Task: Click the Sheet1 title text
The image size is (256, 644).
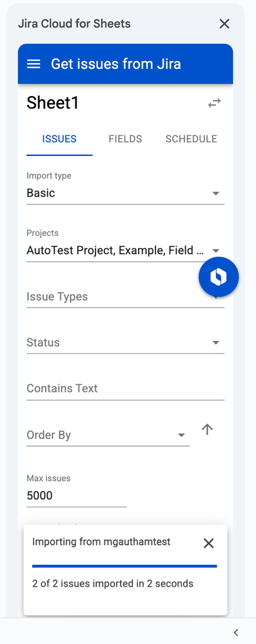Action: click(x=53, y=102)
